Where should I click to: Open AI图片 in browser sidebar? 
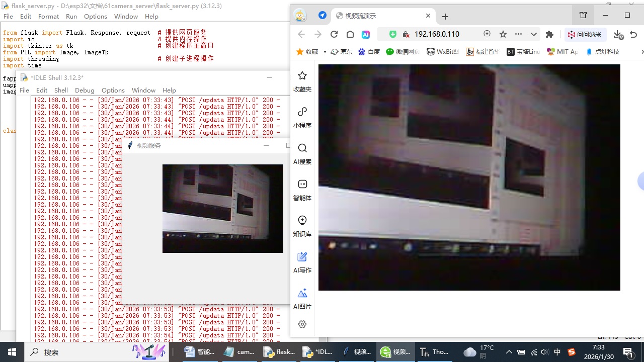tap(302, 299)
